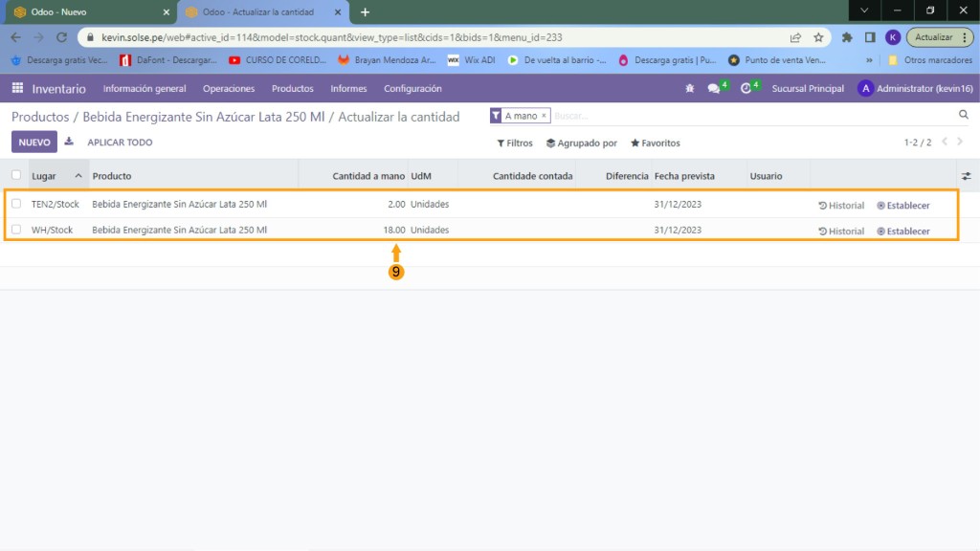Open the conversations messages icon
The width and height of the screenshot is (980, 551).
click(x=714, y=89)
